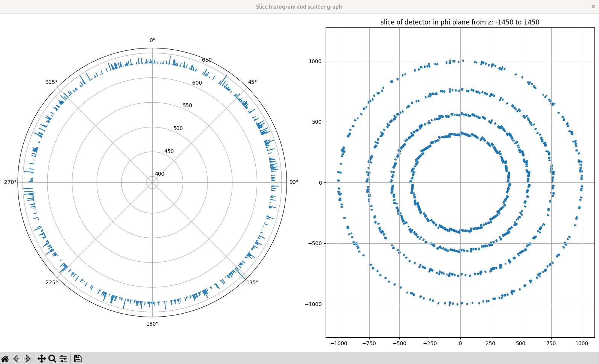599x364 pixels.
Task: Click the 45° angle label
Action: (252, 82)
